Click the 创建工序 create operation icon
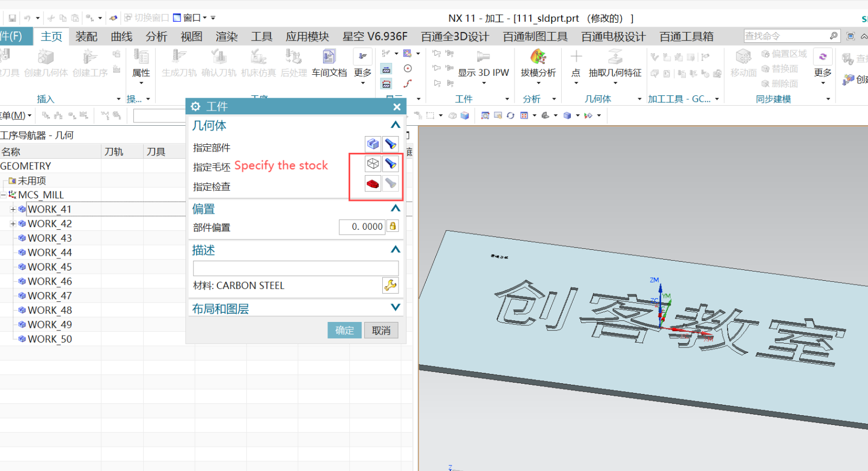 [x=89, y=57]
